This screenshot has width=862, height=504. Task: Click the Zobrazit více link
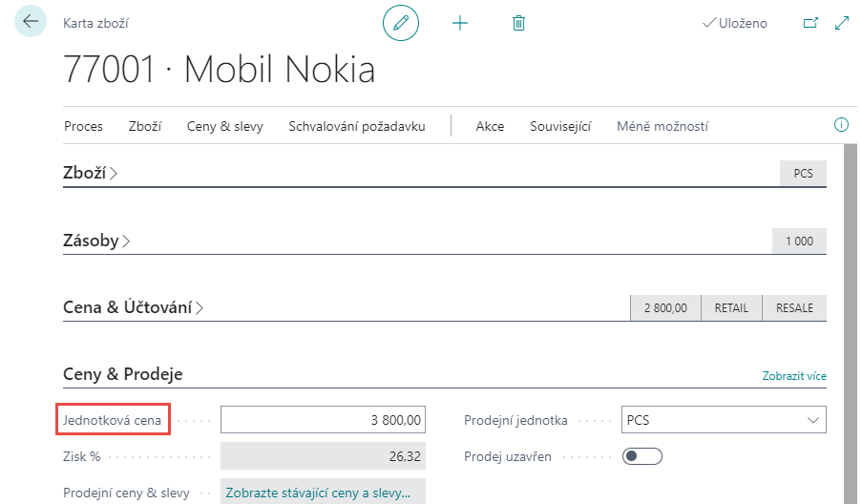(x=793, y=376)
